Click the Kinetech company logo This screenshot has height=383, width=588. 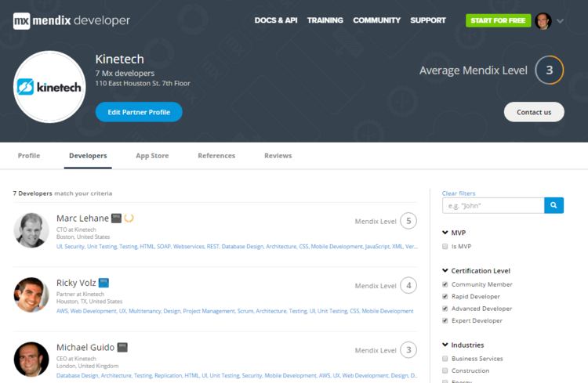coord(49,87)
